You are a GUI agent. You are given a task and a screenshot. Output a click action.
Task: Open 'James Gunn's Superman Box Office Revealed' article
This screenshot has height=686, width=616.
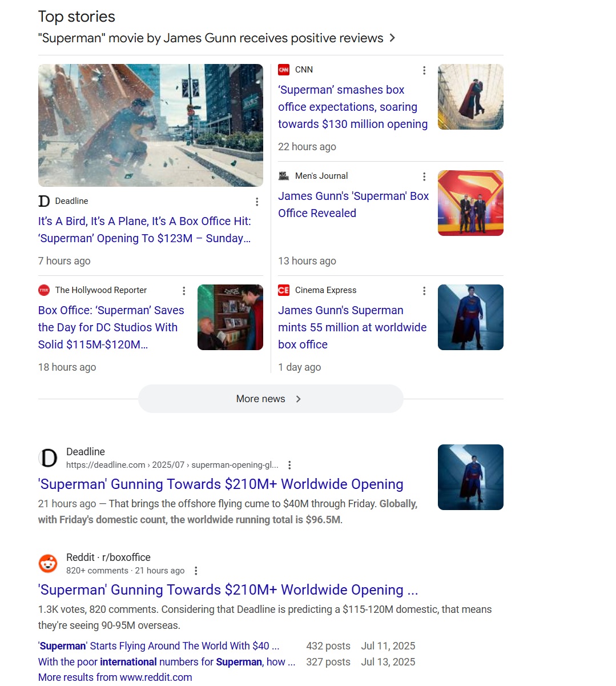pos(353,204)
